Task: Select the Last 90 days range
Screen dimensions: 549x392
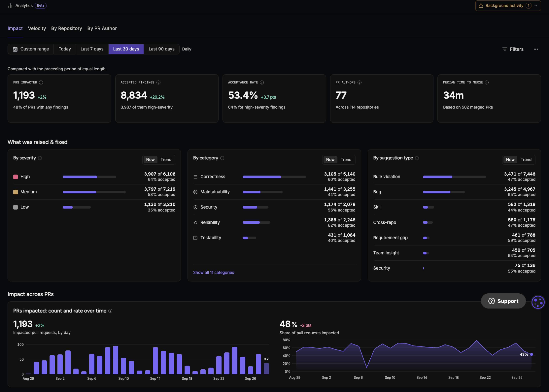Action: tap(161, 49)
